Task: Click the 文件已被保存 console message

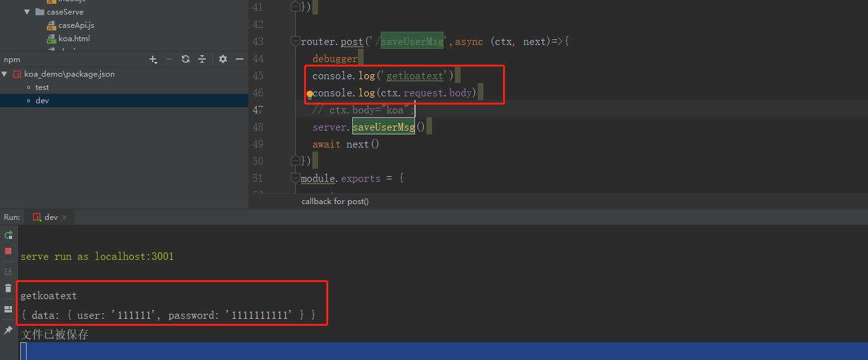Action: click(x=54, y=334)
